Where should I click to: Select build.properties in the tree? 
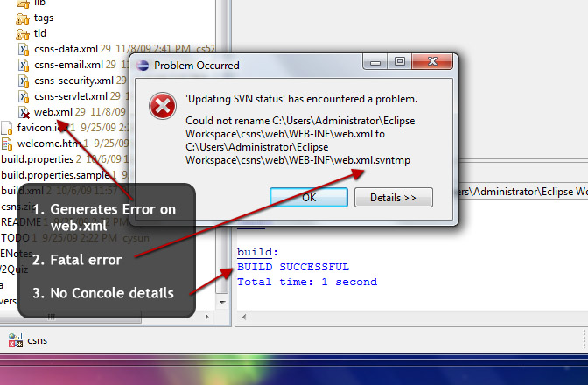[x=37, y=159]
